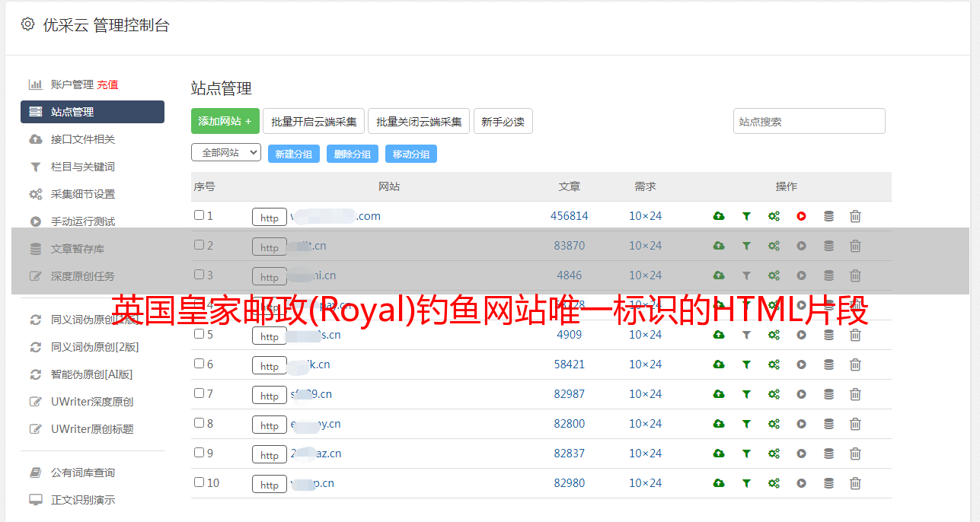Screen dimensions: 980x522
Task: Click the play icon in row 2
Action: 801,246
